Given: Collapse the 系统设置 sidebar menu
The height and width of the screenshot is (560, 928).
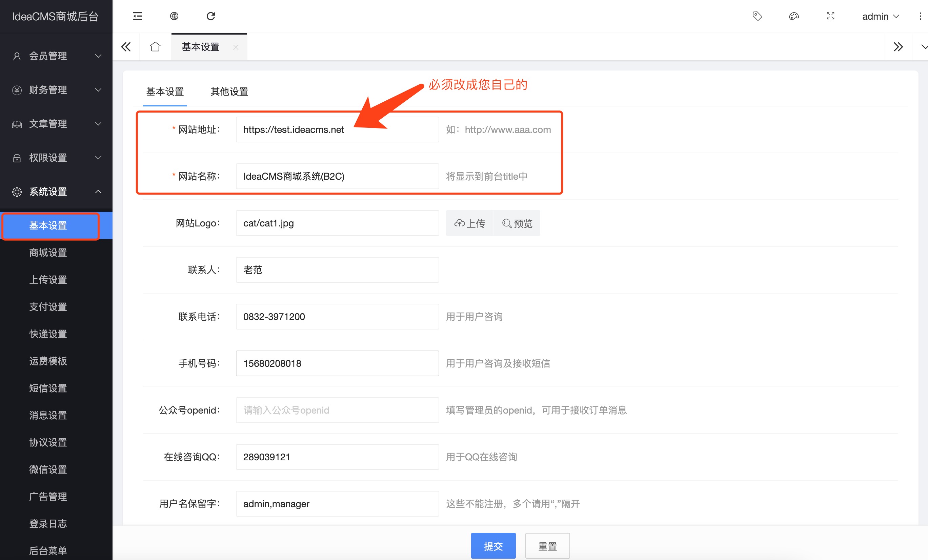Looking at the screenshot, I should click(56, 192).
